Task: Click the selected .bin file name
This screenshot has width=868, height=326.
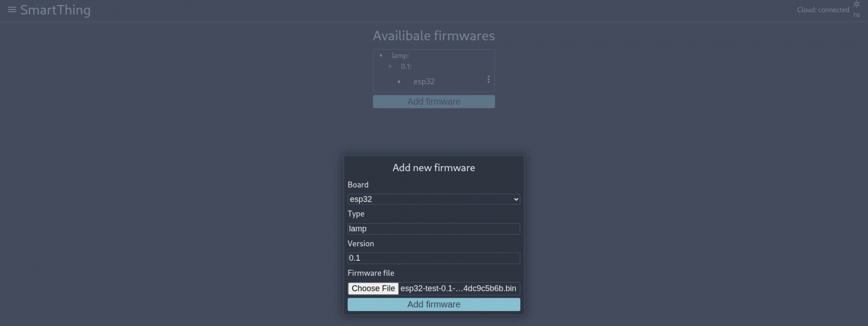Action: pos(458,288)
